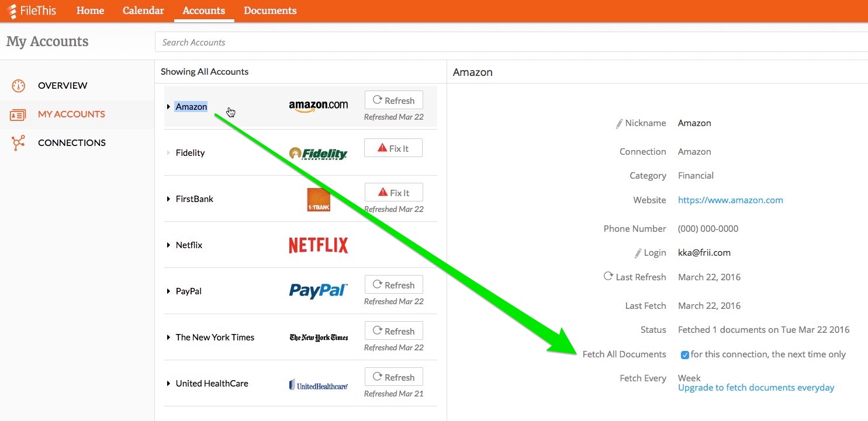Click the phone number (000) 000-0000
Screen dimensions: 868x421
[708, 229]
